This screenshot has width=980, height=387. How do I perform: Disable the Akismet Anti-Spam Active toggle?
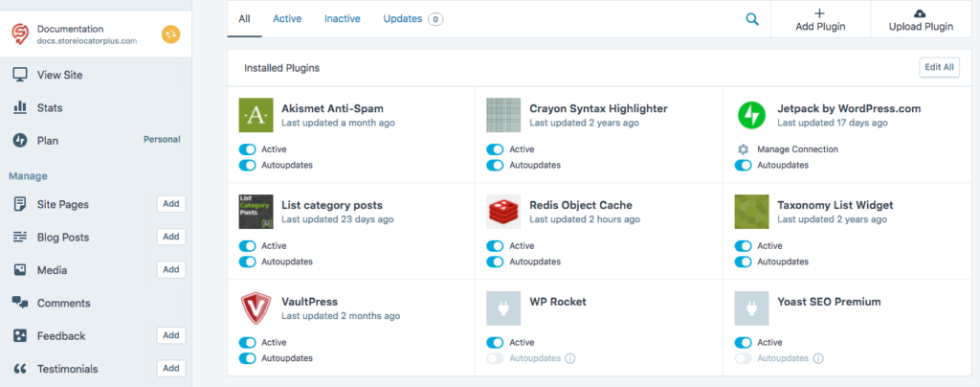[248, 149]
